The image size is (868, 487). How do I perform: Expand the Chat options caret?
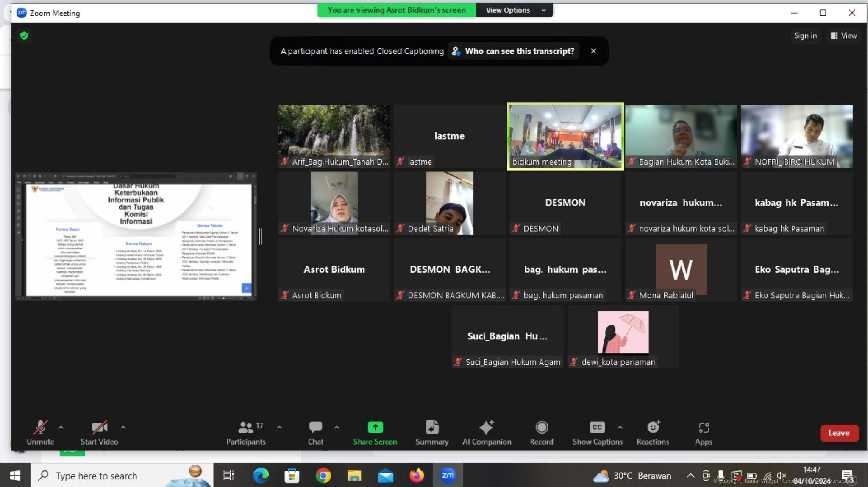337,427
